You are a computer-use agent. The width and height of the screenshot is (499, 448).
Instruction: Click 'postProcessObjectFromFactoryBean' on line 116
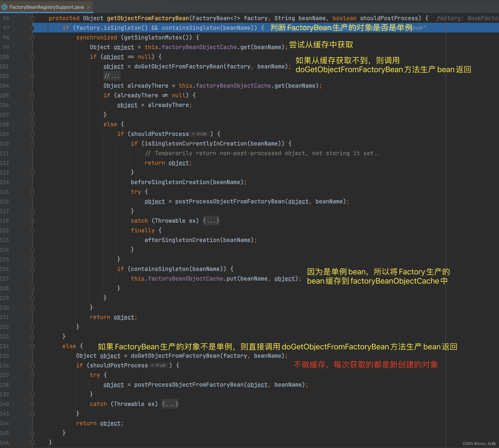tap(230, 201)
